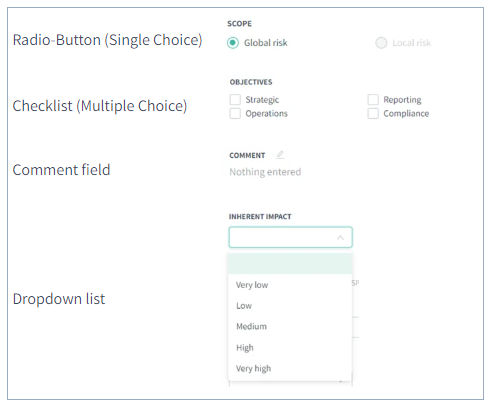Click the Nothing entered comment text
This screenshot has height=406, width=488.
click(265, 172)
